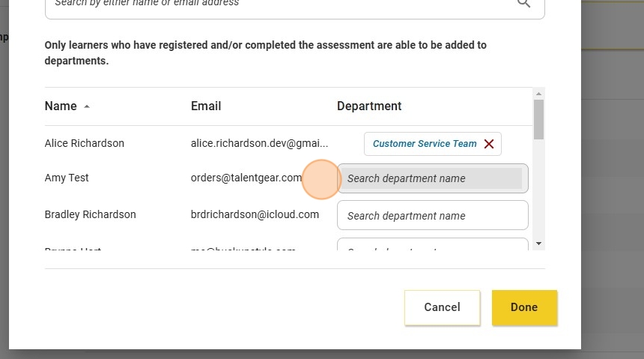Click the Name column header
Viewport: 644px width, 359px height.
click(x=61, y=106)
